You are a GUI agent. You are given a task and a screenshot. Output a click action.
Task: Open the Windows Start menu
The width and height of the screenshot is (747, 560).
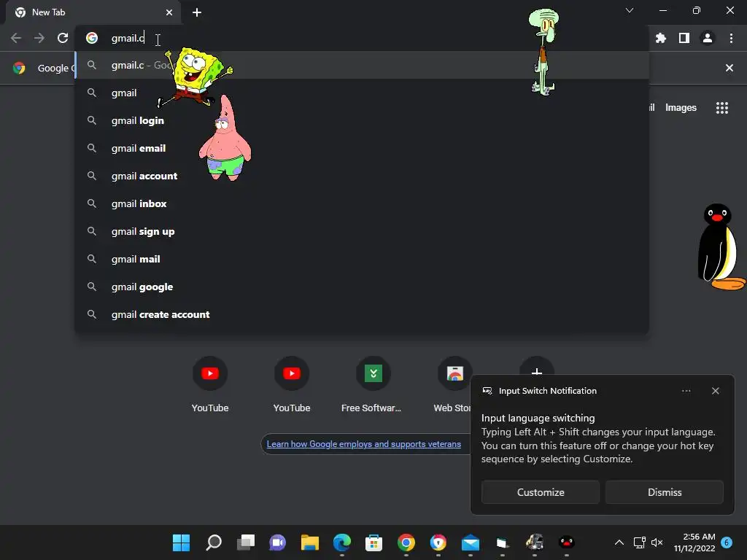pos(181,542)
